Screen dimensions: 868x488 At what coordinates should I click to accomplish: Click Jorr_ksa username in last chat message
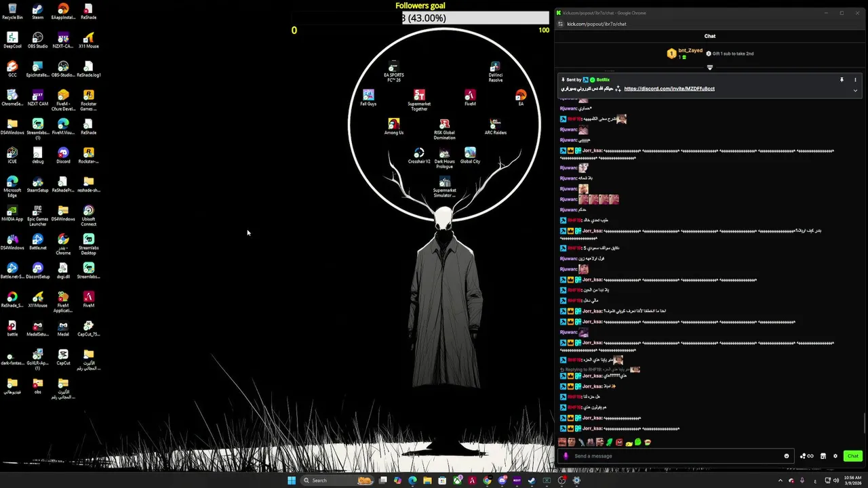[x=592, y=428]
